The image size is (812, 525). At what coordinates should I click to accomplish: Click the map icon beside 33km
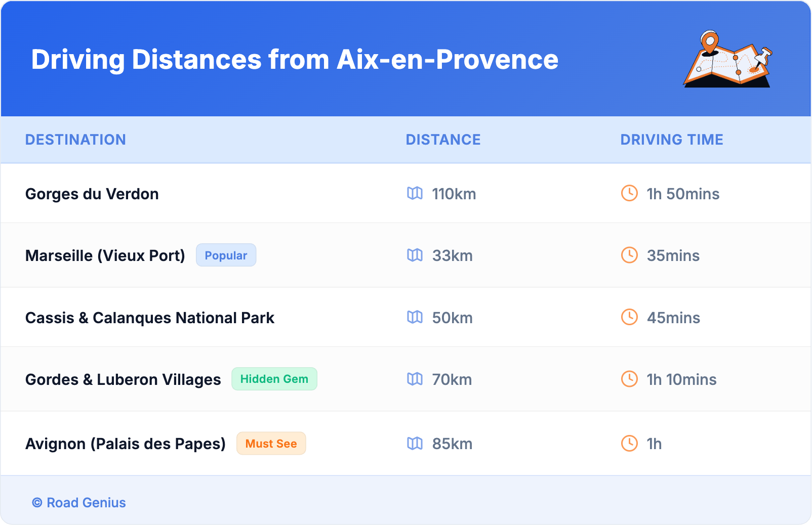(415, 255)
